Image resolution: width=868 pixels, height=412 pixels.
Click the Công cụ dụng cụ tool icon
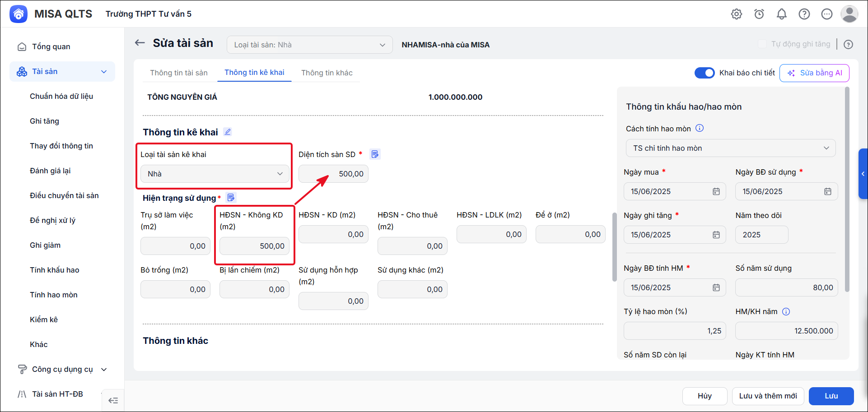pyautogui.click(x=22, y=369)
